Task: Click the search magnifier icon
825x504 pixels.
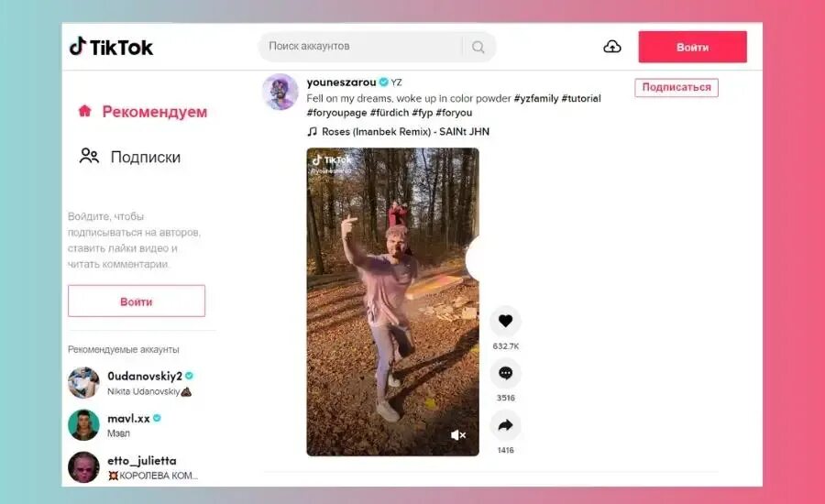Action: 478,47
